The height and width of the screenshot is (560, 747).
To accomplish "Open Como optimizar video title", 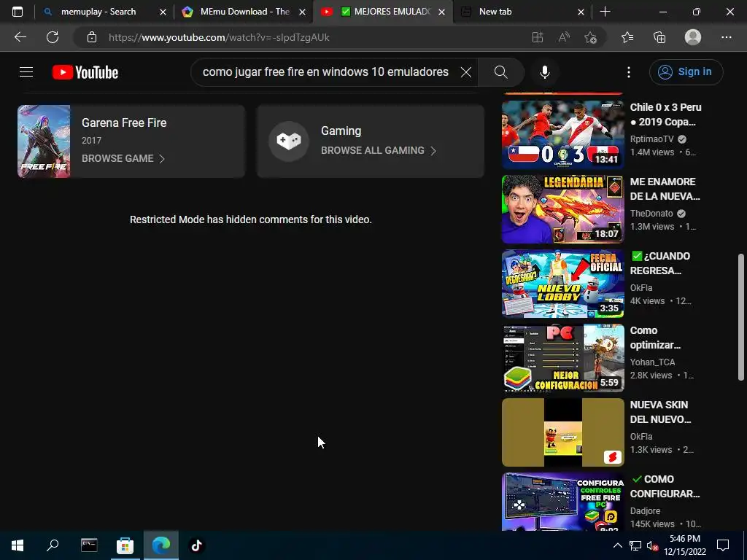I will click(655, 337).
